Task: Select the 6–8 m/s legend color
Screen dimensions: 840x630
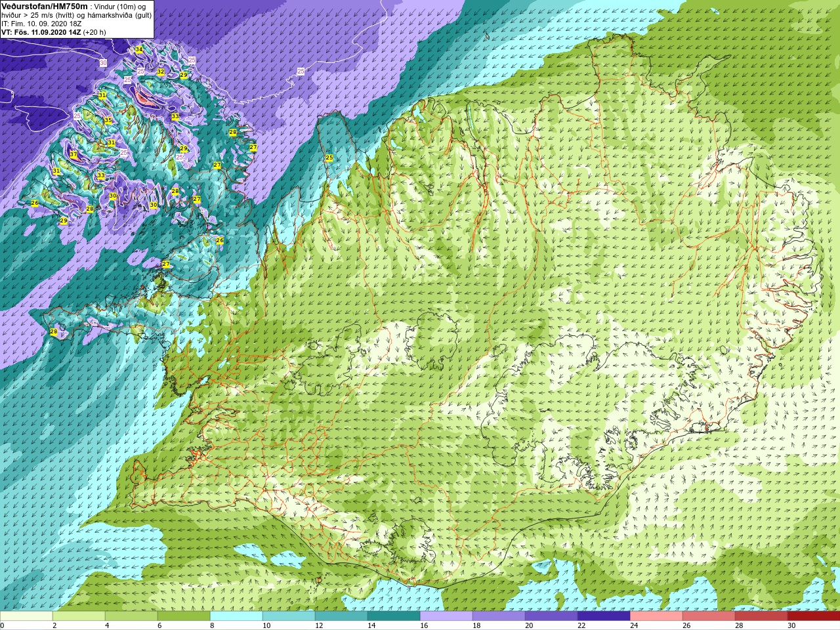Action: [184, 616]
